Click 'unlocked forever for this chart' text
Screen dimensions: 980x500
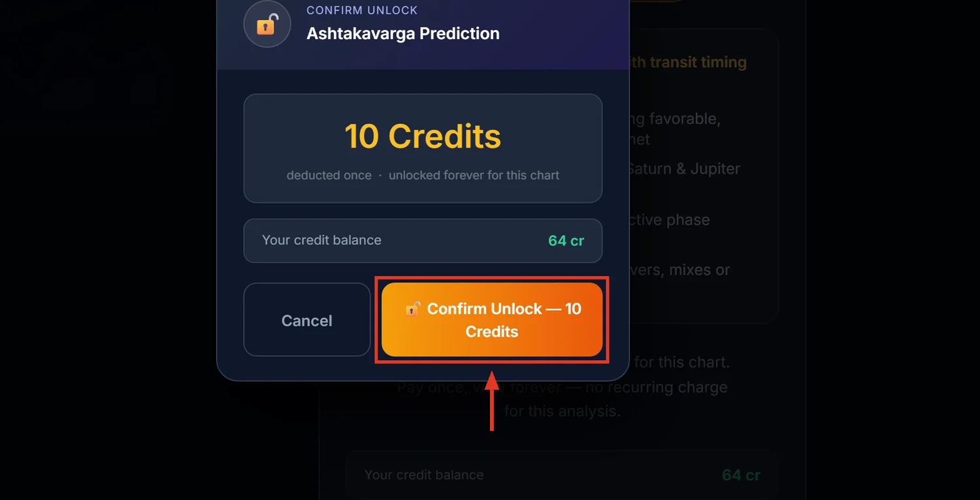[x=474, y=176]
